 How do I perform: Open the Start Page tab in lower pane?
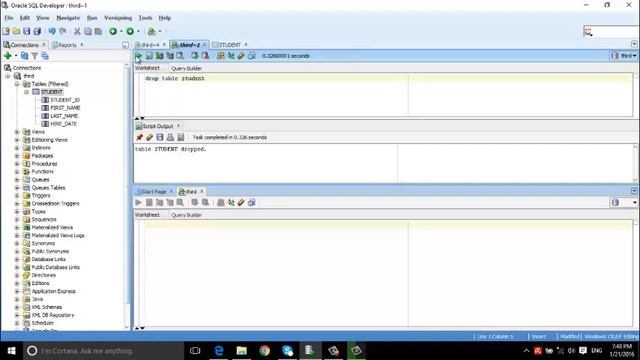click(x=154, y=191)
